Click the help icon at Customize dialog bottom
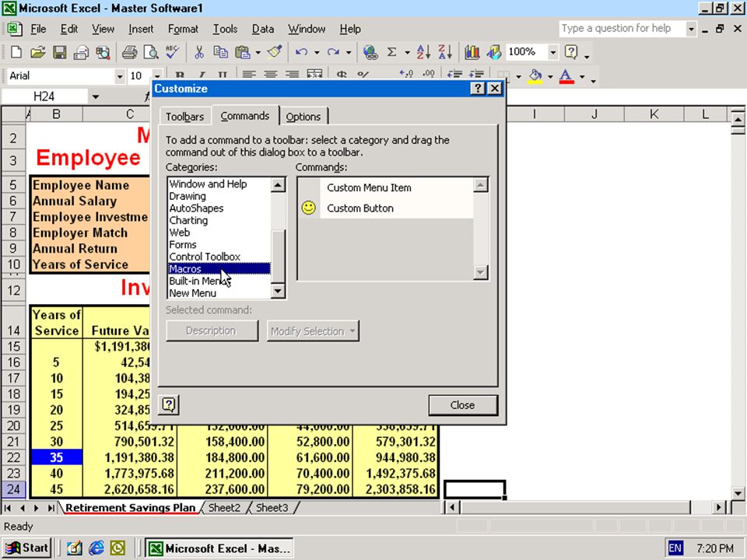Image resolution: width=747 pixels, height=560 pixels. pos(169,404)
